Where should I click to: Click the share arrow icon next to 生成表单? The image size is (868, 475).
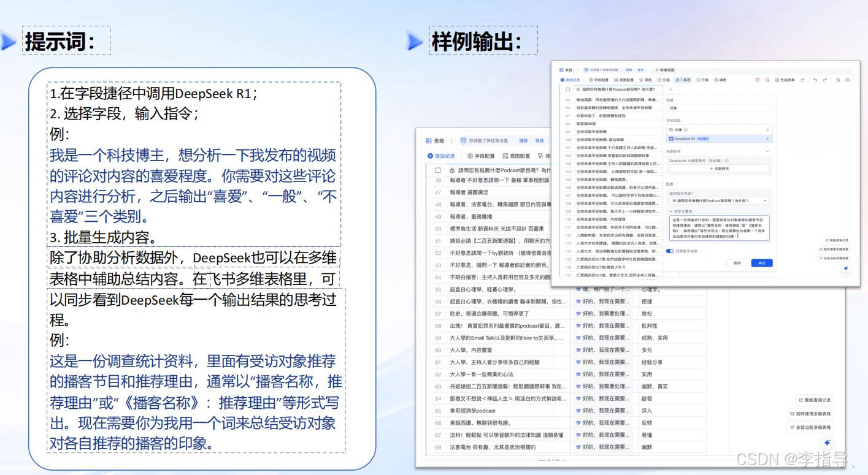(x=802, y=80)
